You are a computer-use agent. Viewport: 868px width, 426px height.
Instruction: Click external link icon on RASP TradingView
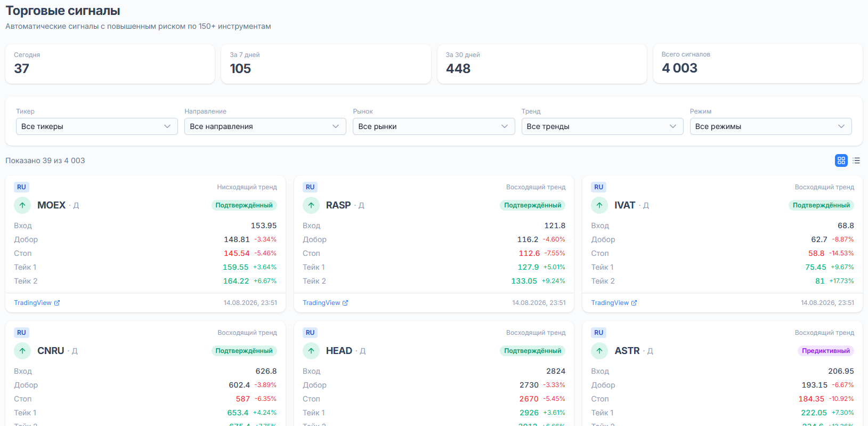pyautogui.click(x=345, y=303)
